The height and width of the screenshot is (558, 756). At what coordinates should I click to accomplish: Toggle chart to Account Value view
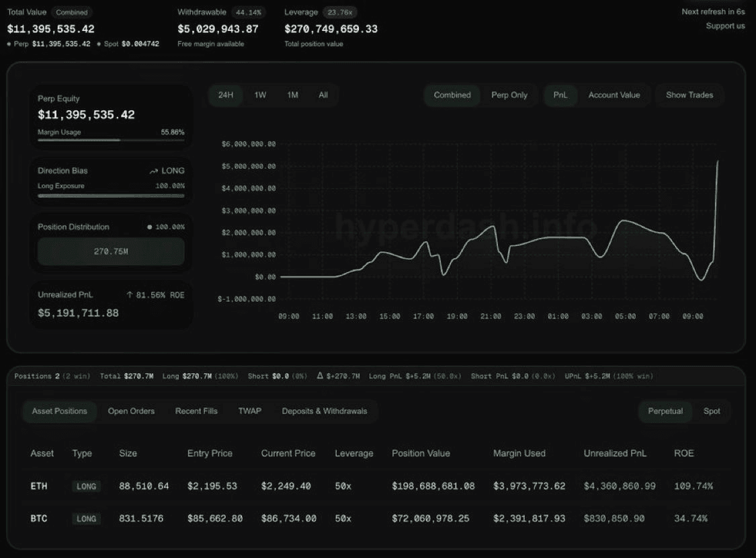(x=614, y=95)
